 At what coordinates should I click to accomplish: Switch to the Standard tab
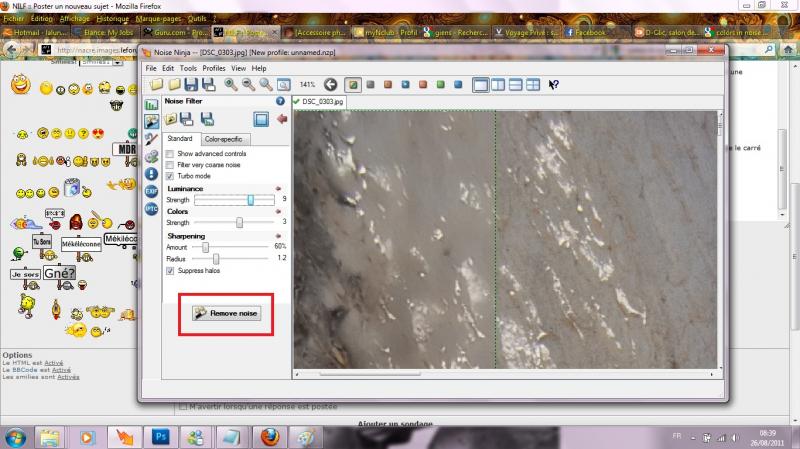[x=180, y=139]
